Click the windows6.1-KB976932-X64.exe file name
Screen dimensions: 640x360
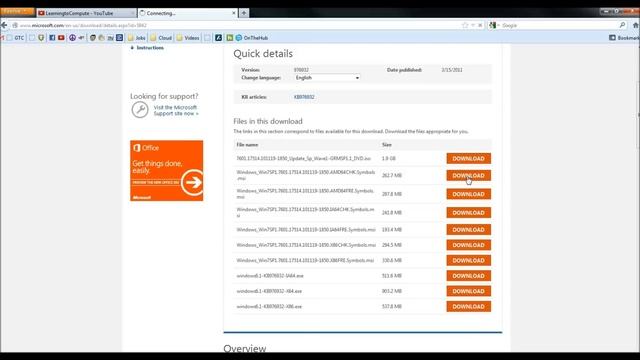(269, 291)
